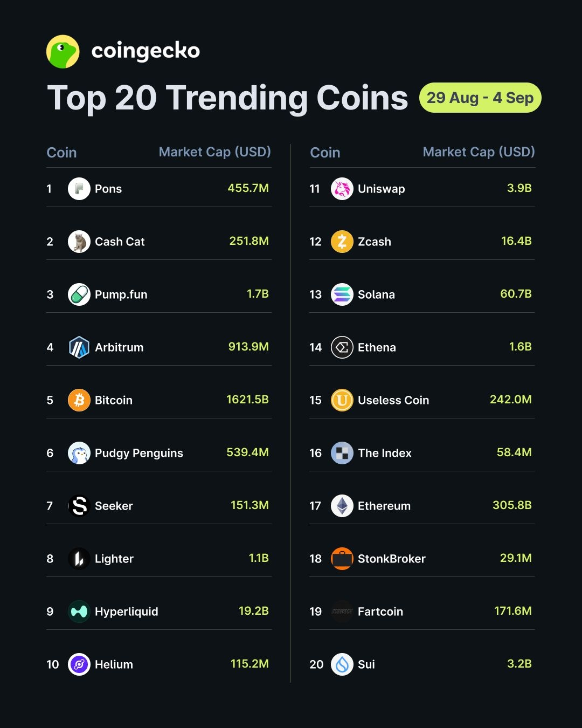Click the left Market Cap (USD) header
Viewport: 582px width, 728px height.
(x=215, y=152)
